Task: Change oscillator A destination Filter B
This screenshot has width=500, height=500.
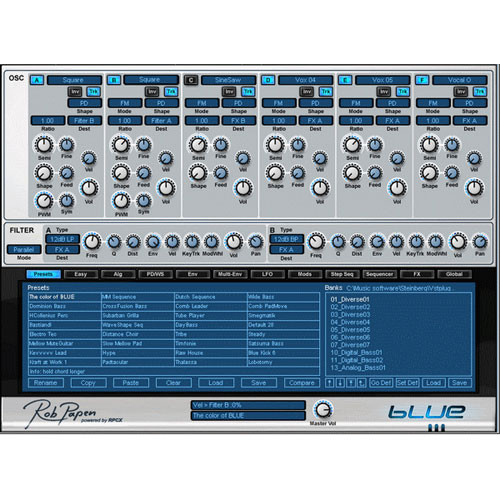Action: [85, 121]
